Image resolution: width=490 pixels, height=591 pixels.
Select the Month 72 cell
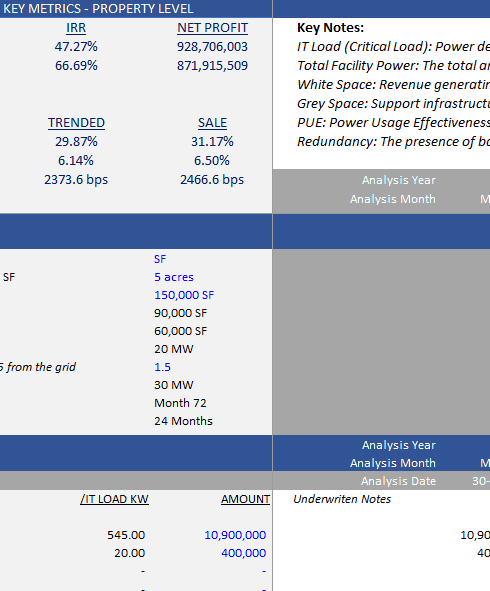click(x=181, y=403)
